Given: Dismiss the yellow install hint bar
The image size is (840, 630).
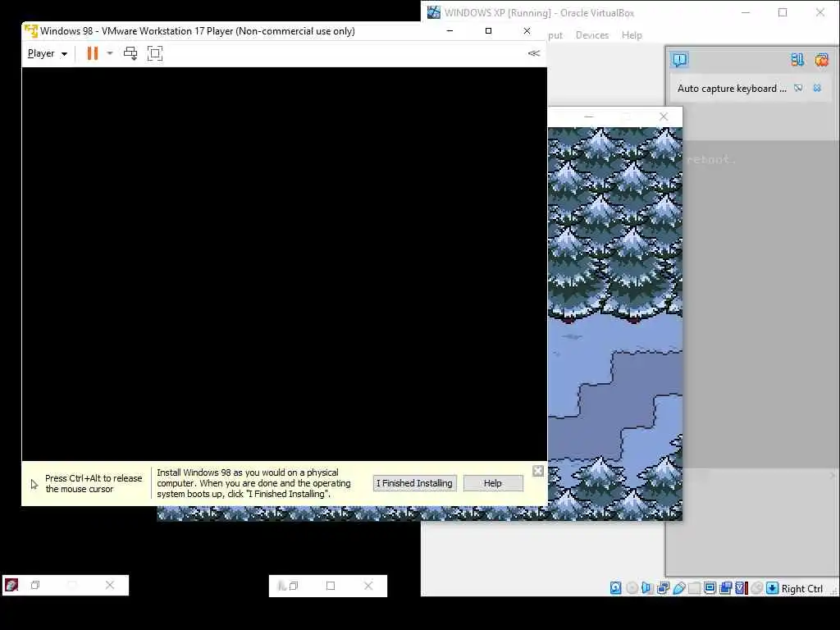Looking at the screenshot, I should click(x=538, y=471).
